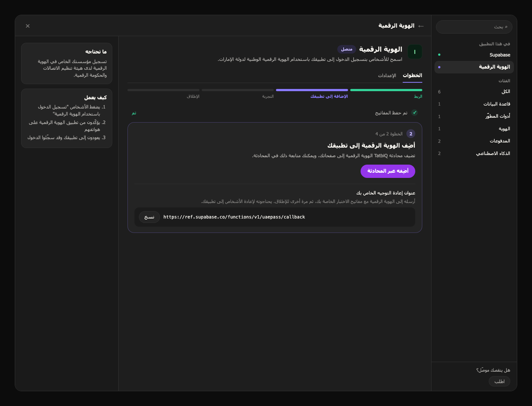Click the كيف يعمل card heading
The width and height of the screenshot is (532, 406).
(x=95, y=97)
